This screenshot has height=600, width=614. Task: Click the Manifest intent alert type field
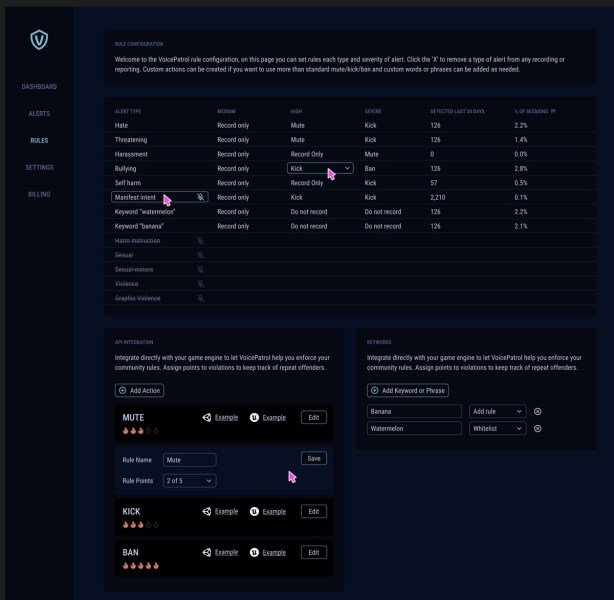coord(160,197)
